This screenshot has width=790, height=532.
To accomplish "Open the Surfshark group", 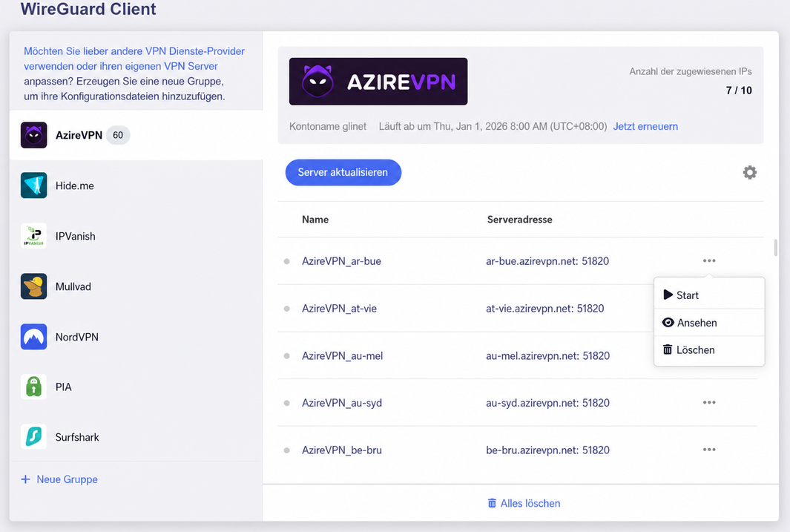I will (136, 437).
